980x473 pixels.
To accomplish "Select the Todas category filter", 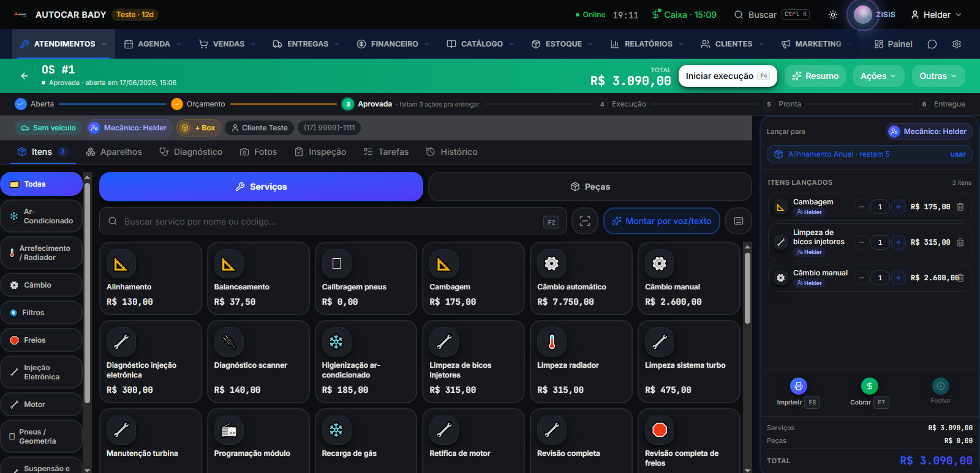I will pos(42,184).
